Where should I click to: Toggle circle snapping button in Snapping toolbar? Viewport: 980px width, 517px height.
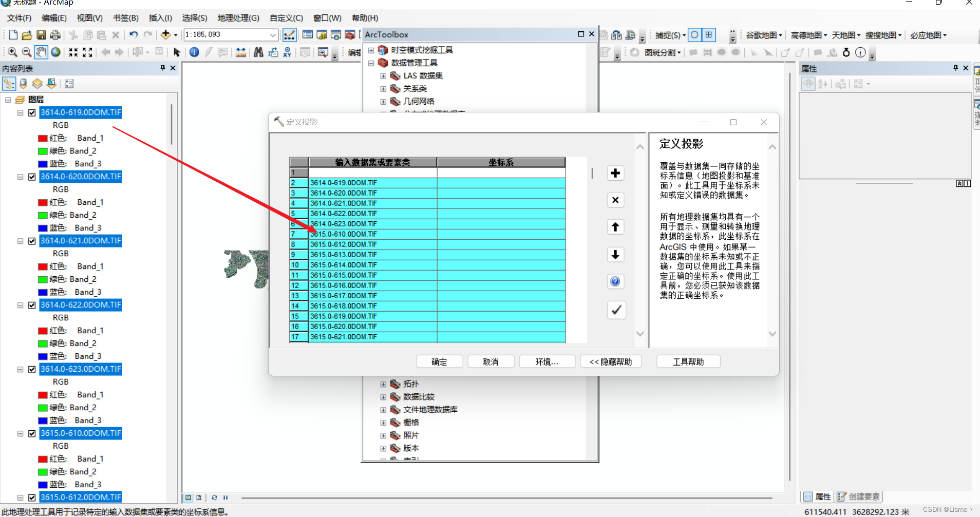[x=694, y=35]
